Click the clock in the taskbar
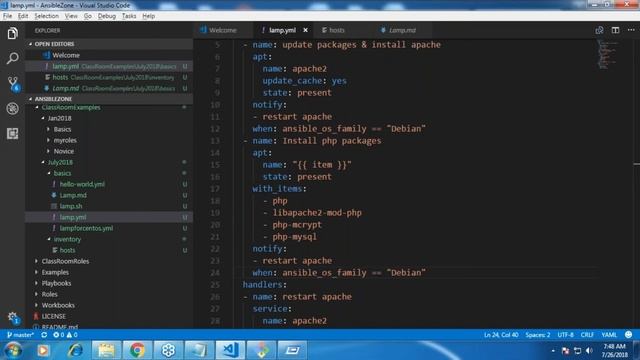 (x=614, y=351)
